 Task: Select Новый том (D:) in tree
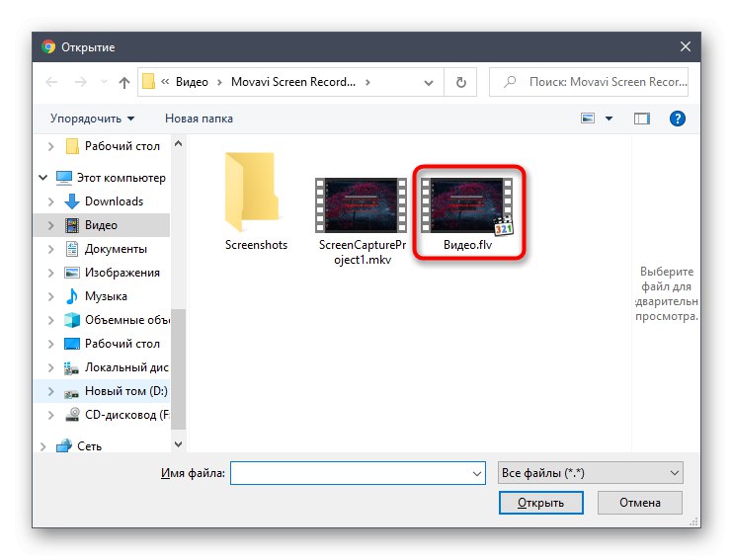click(125, 391)
